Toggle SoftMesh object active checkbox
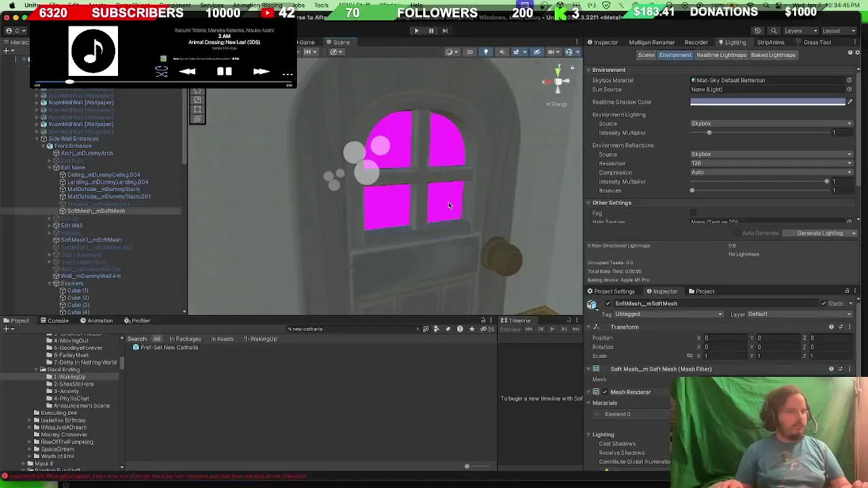The height and width of the screenshot is (488, 868). [608, 304]
